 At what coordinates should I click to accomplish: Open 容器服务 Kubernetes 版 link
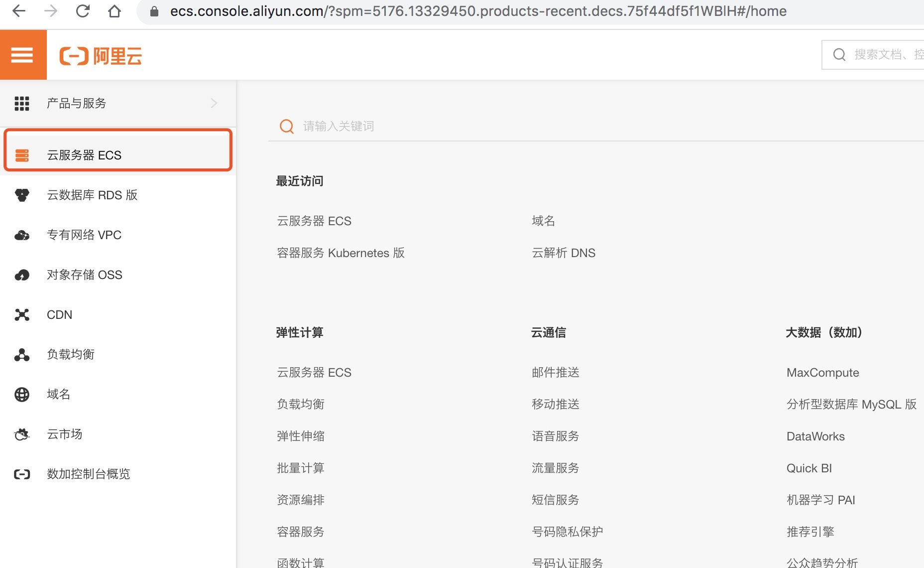tap(341, 253)
